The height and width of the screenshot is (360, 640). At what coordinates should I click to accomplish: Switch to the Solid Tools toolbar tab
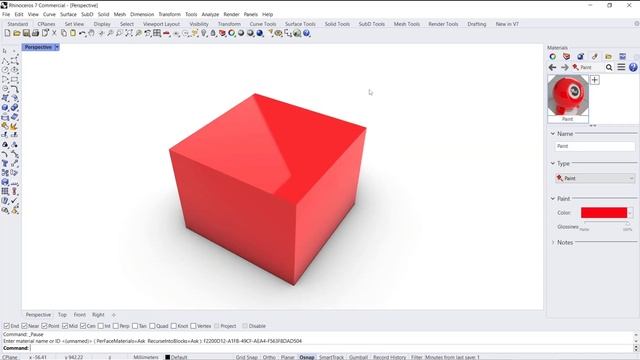(337, 24)
